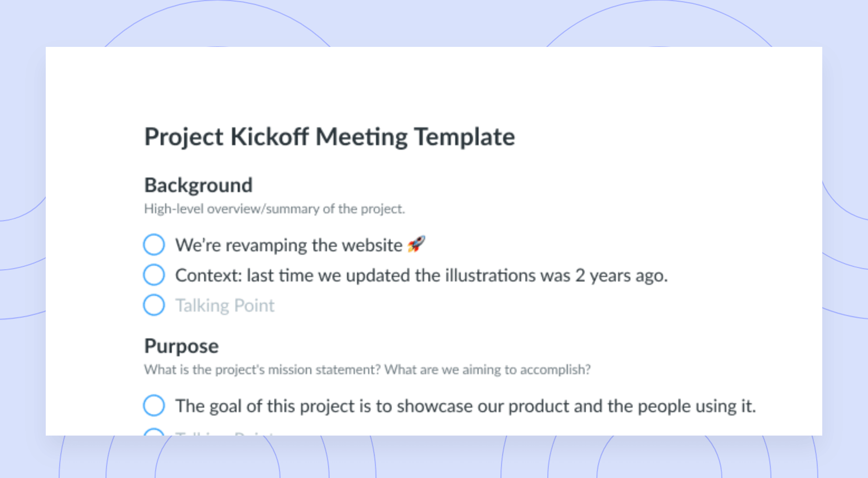Focus the empty "Talking Point" placeholder under Background
Image resolution: width=868 pixels, height=478 pixels.
point(225,305)
